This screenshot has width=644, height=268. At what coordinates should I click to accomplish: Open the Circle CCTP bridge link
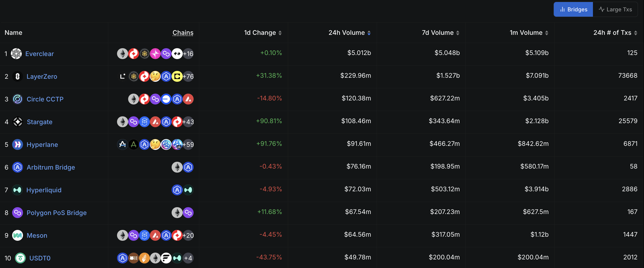point(45,99)
